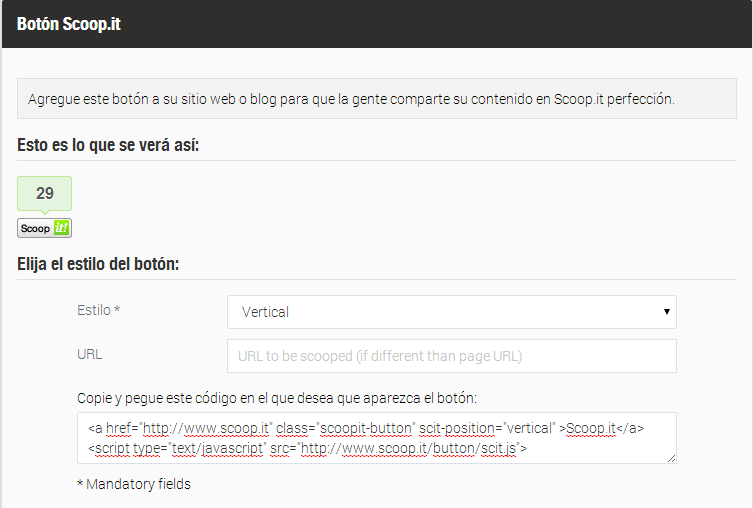
Task: Click the '* Mandatory fields' note
Action: point(134,484)
